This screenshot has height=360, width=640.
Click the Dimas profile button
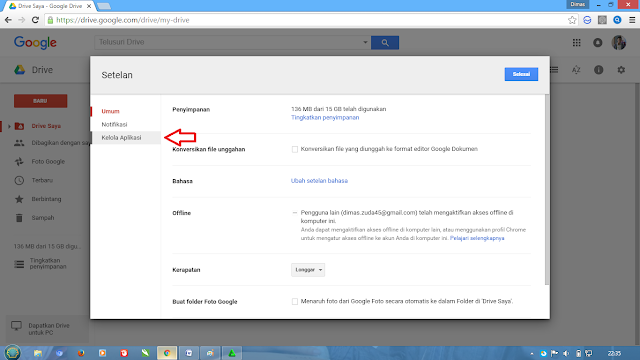pos(578,4)
